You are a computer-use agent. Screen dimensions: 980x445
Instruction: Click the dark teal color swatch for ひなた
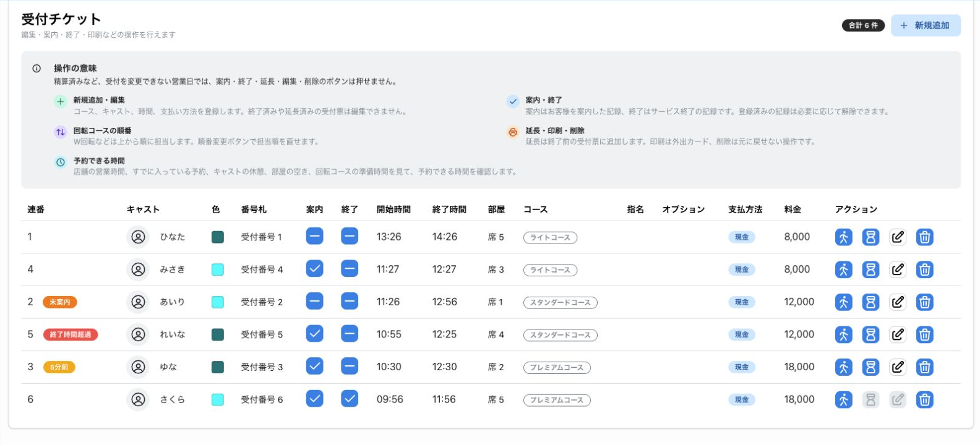click(x=218, y=237)
